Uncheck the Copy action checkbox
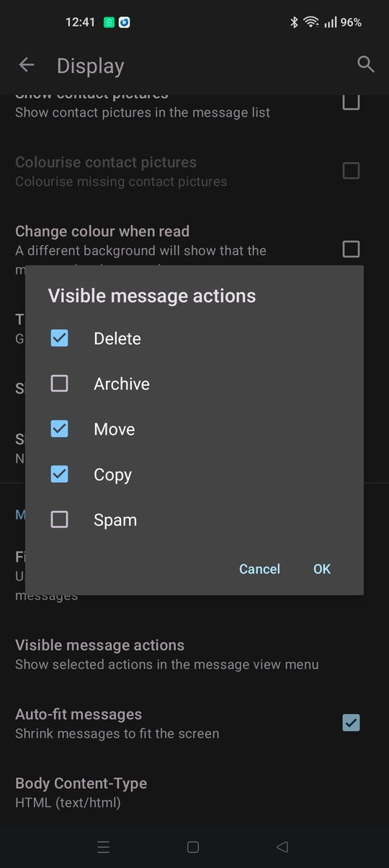 tap(59, 474)
